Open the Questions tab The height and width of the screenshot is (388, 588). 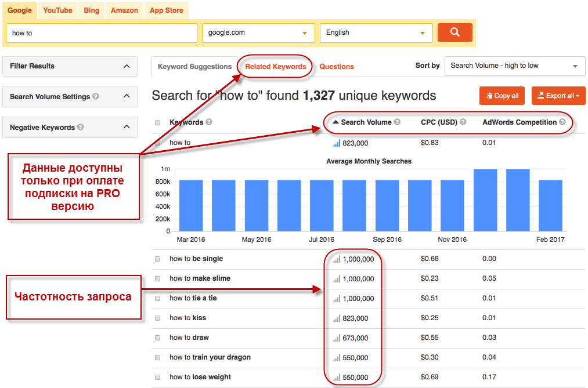click(337, 67)
